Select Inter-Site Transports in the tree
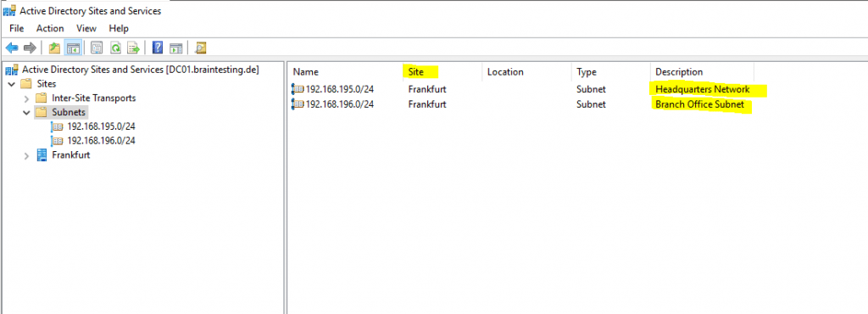The width and height of the screenshot is (868, 314). pyautogui.click(x=93, y=98)
